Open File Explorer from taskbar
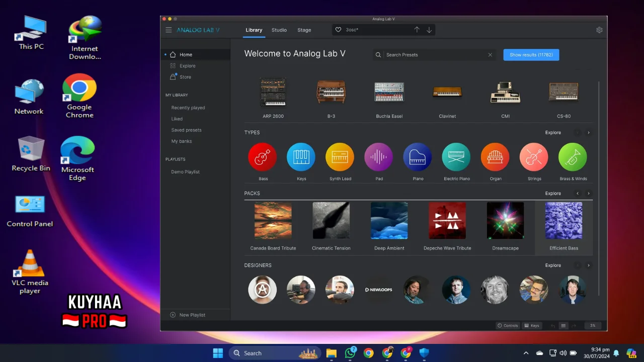The width and height of the screenshot is (644, 362). 332,353
